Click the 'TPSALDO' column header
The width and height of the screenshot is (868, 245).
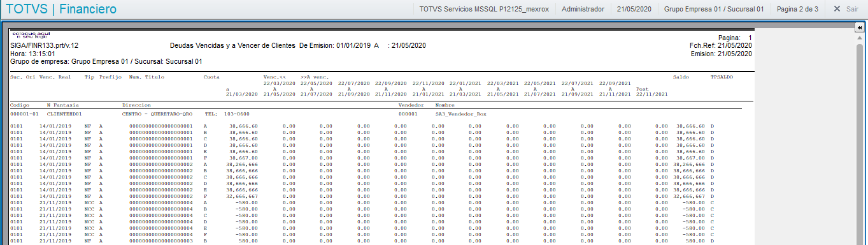pyautogui.click(x=721, y=77)
